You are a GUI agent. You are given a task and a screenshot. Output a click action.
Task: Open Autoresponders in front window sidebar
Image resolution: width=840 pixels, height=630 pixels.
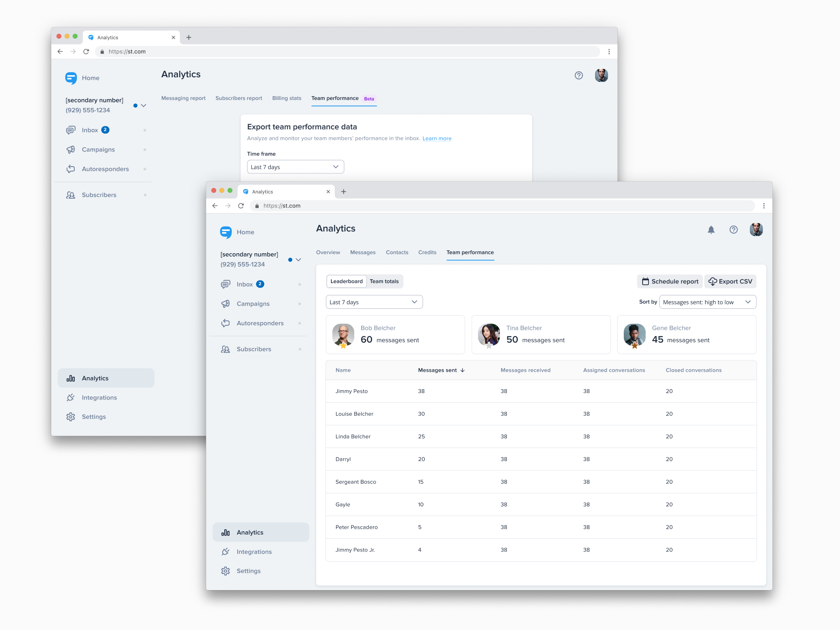tap(261, 323)
